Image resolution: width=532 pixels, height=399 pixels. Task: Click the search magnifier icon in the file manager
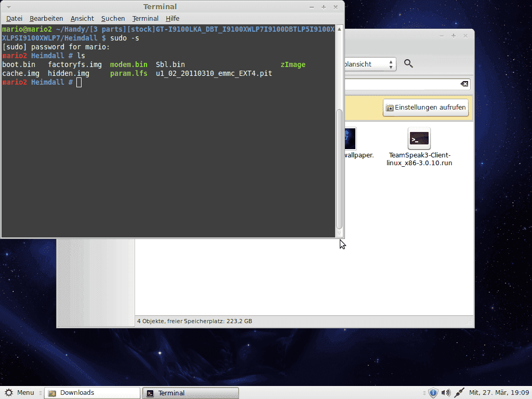[408, 63]
